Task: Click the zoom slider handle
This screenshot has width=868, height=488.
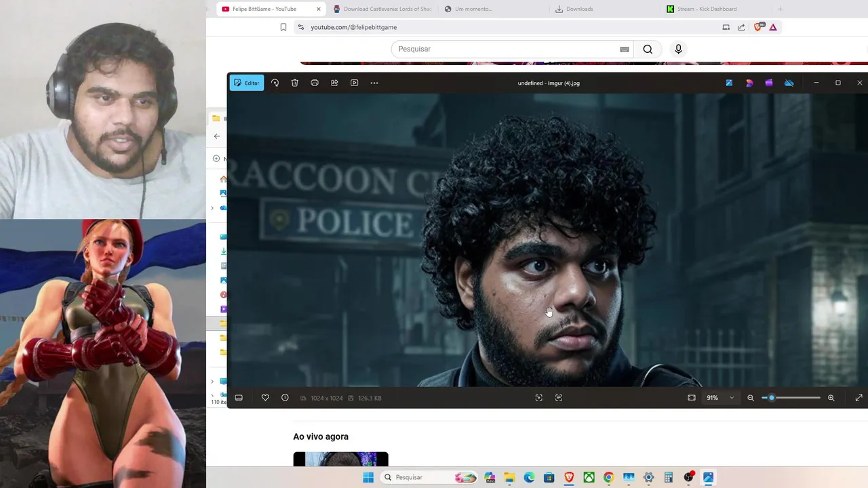Action: (x=771, y=398)
